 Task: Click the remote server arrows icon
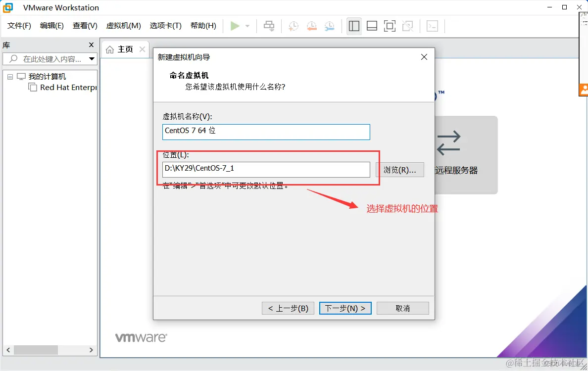[x=448, y=143]
